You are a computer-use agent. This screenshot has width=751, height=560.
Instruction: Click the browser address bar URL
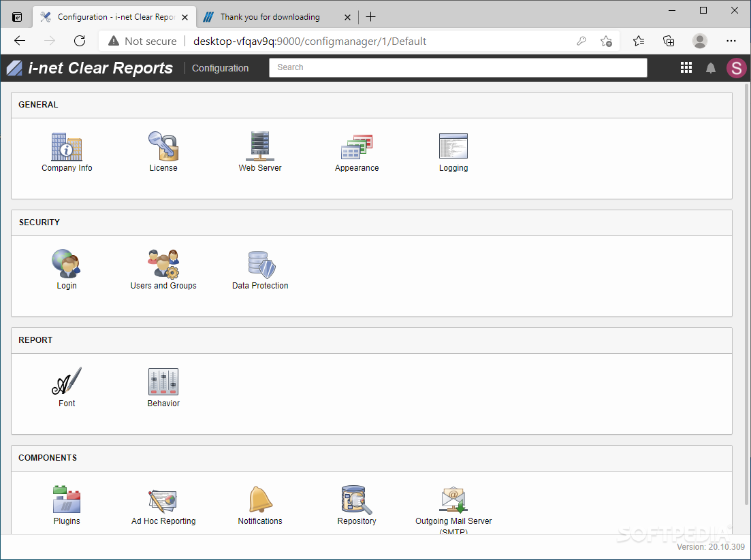(310, 41)
